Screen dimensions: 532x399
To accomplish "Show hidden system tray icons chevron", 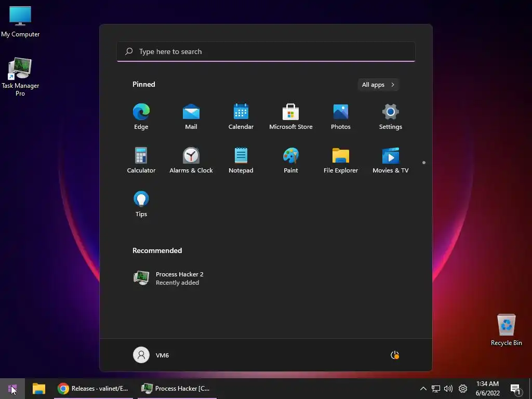I will 423,389.
